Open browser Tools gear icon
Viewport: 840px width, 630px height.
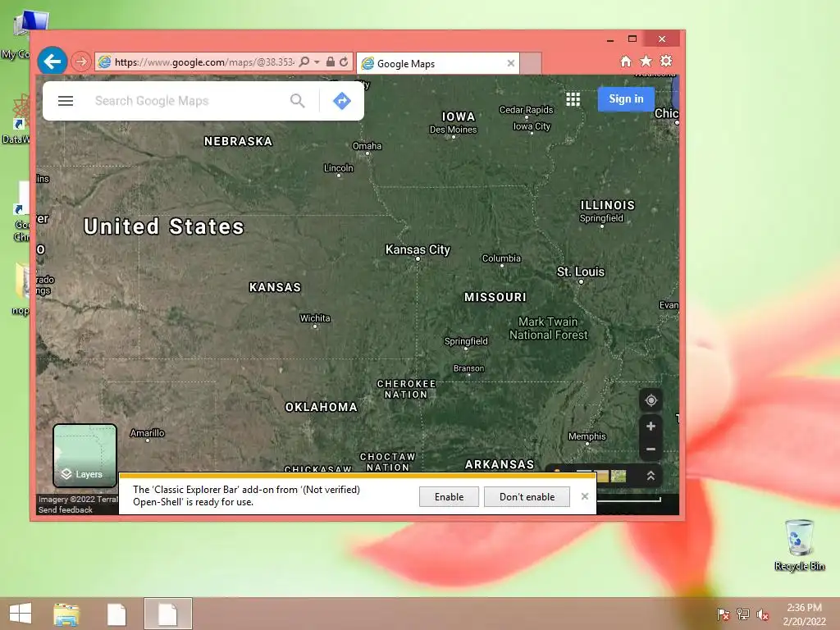pos(666,61)
